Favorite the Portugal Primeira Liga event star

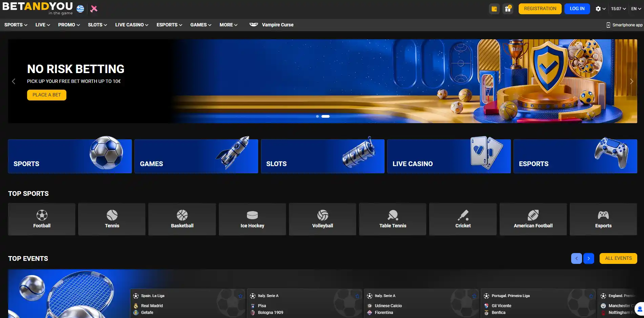pos(591,296)
